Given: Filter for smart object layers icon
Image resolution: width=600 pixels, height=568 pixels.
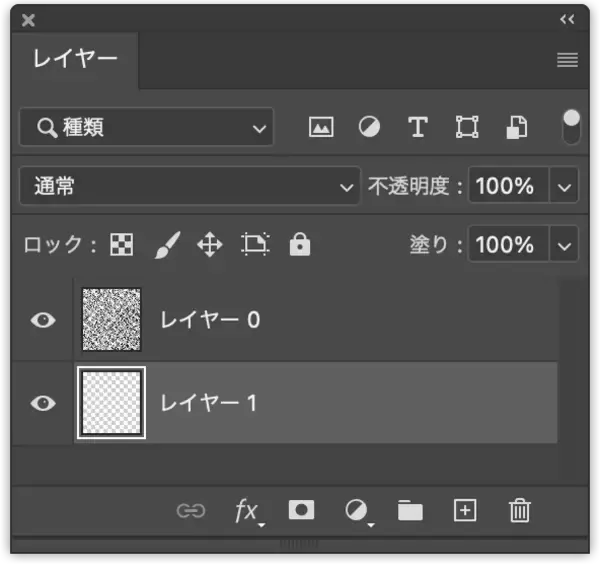Looking at the screenshot, I should click(x=517, y=127).
